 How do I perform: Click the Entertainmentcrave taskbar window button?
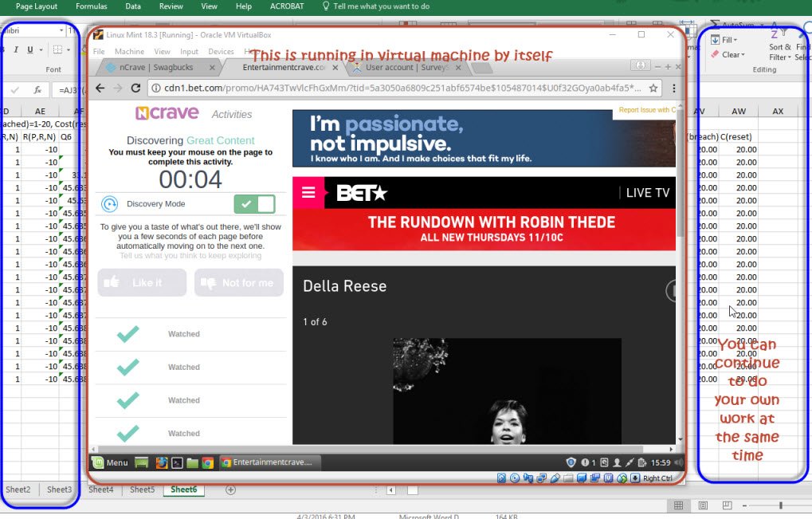point(270,462)
